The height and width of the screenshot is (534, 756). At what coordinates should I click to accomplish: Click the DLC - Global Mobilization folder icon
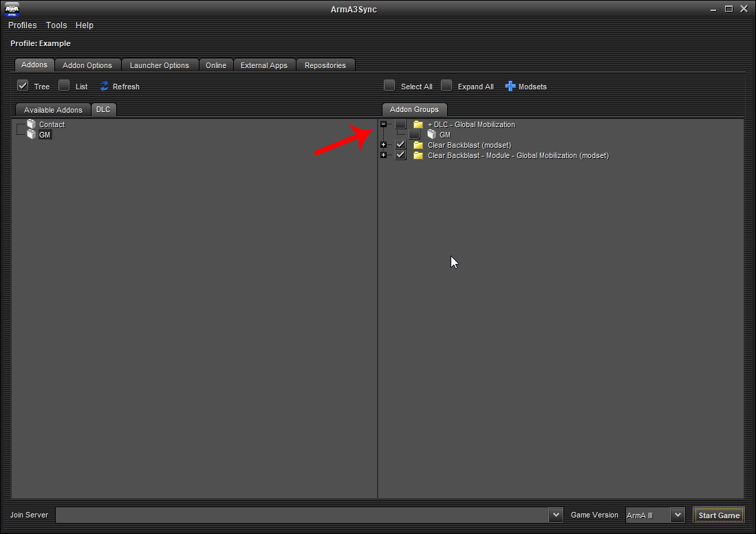click(x=418, y=124)
